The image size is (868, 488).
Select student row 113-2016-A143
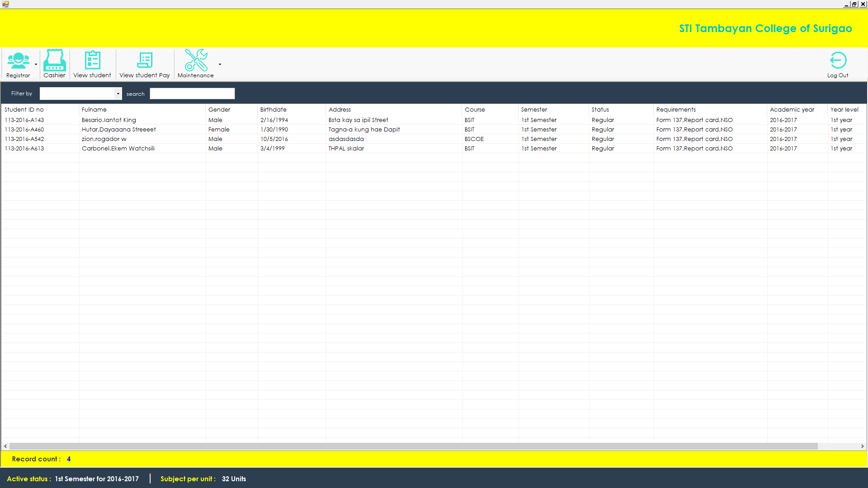pyautogui.click(x=24, y=120)
